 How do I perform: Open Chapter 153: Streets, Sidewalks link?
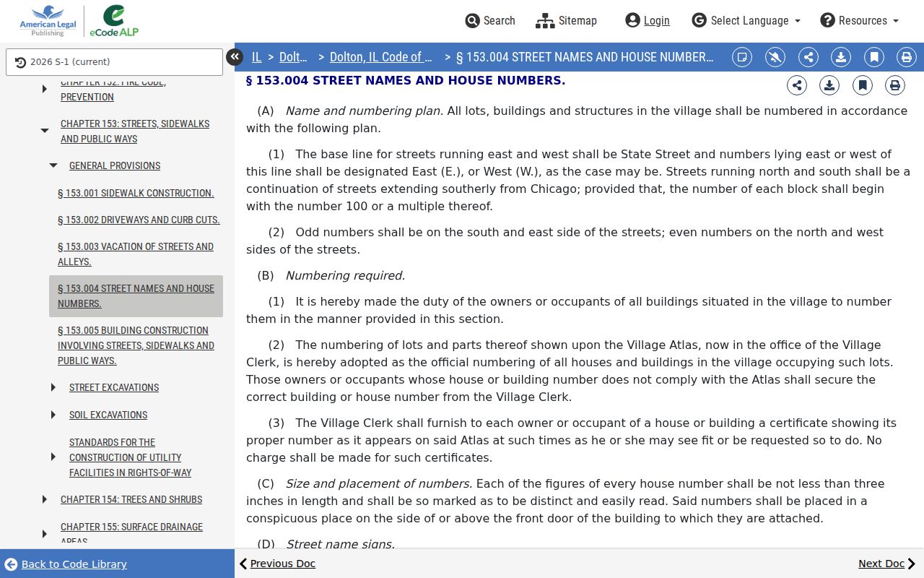pos(135,131)
